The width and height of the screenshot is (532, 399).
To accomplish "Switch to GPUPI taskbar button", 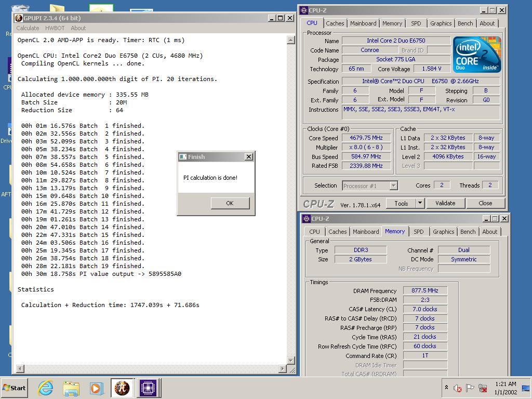I will click(122, 388).
